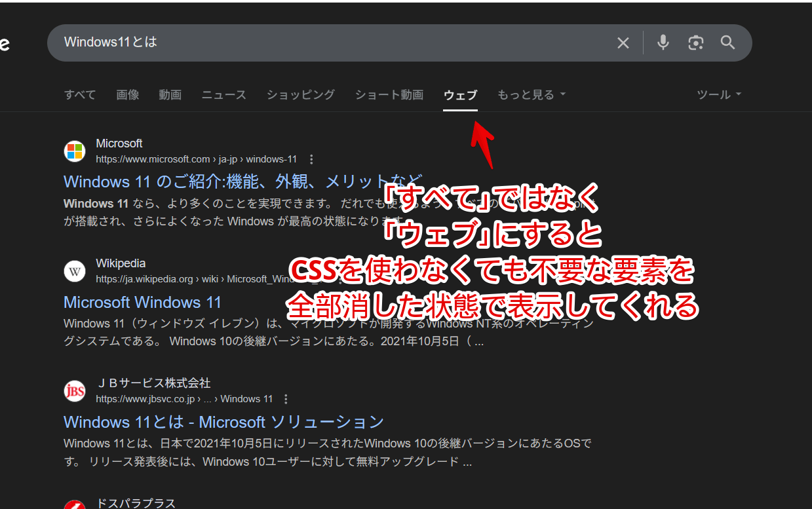
Task: Switch to the すべて tab
Action: (80, 94)
